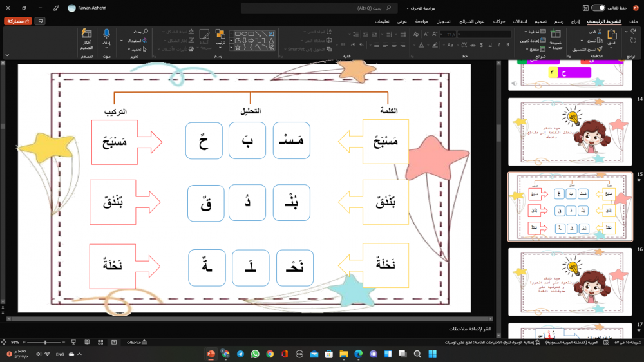This screenshot has width=644, height=362.
Task: Expand the shapes gallery more button
Action: [232, 47]
